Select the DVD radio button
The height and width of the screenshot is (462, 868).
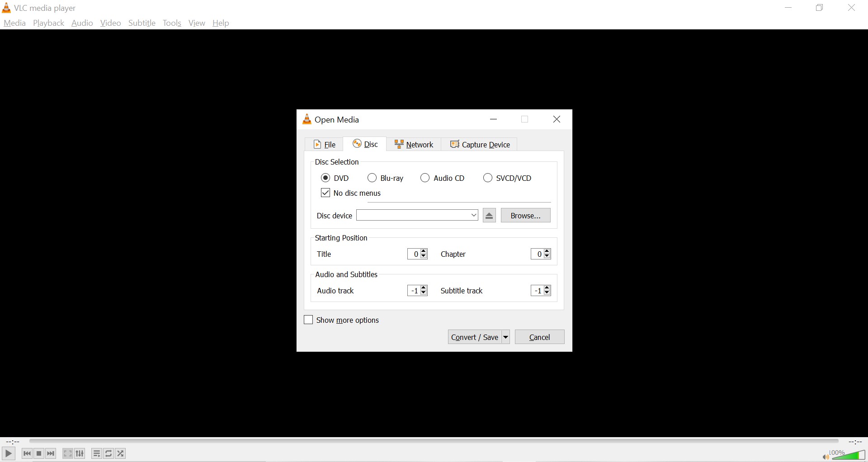pos(325,178)
